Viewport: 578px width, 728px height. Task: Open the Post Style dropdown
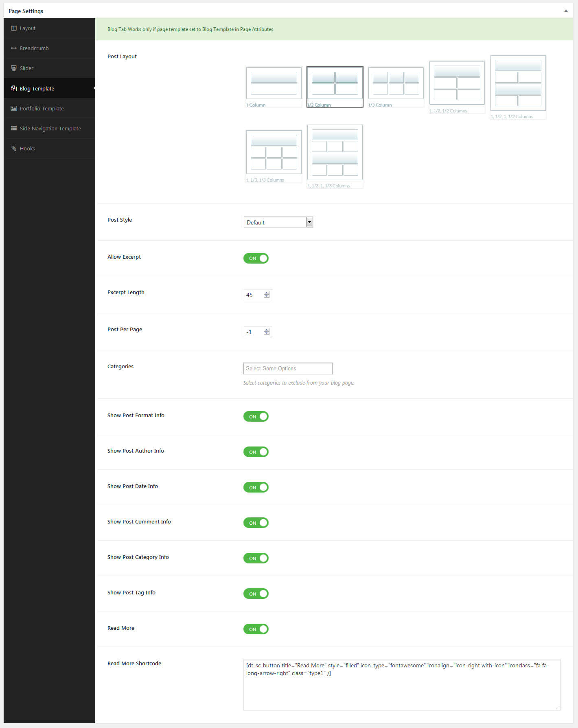pos(278,222)
